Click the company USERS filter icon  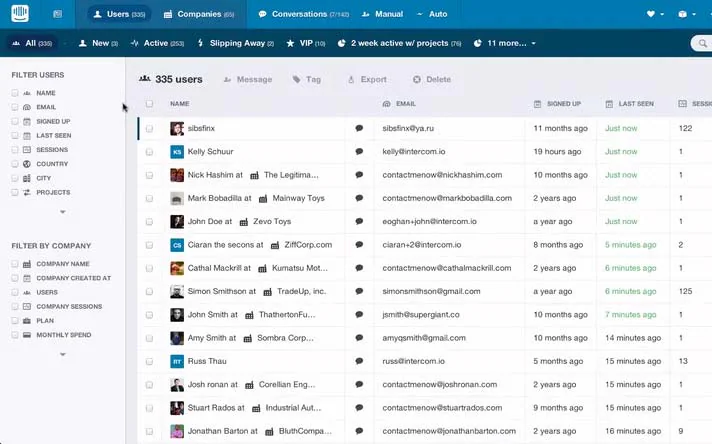[27, 292]
